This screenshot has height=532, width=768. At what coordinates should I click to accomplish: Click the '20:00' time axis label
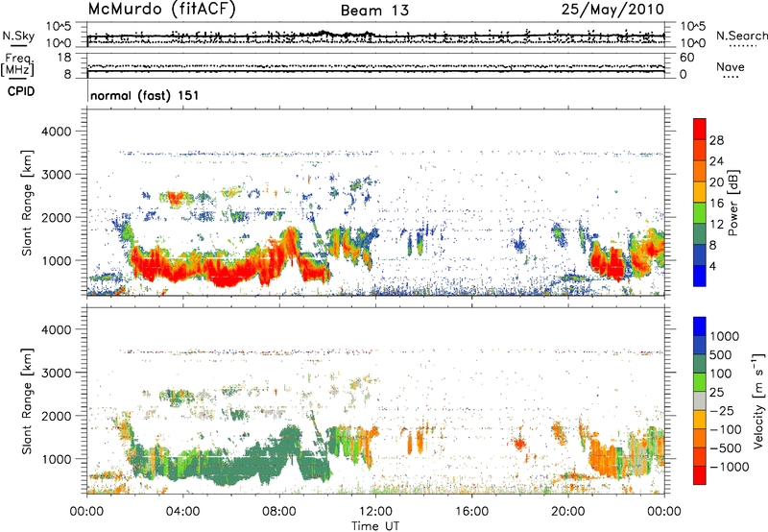click(x=568, y=512)
